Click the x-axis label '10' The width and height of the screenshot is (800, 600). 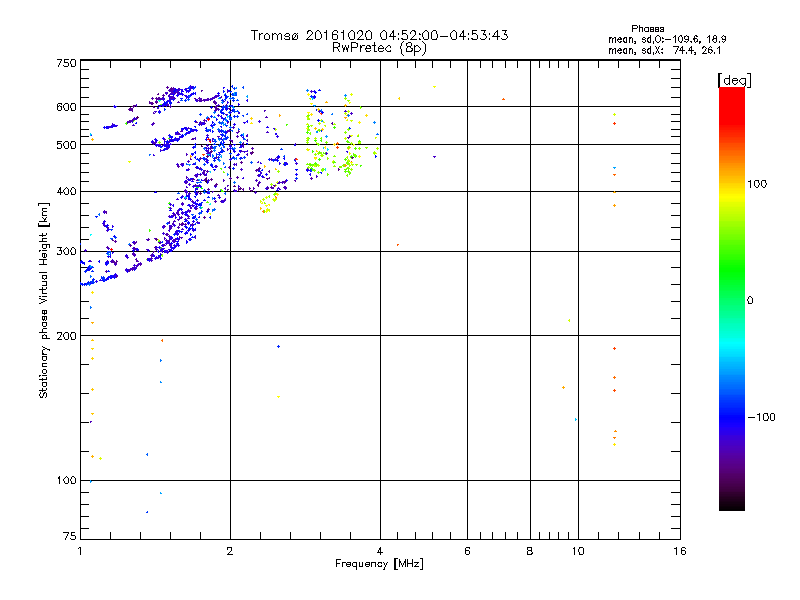578,551
